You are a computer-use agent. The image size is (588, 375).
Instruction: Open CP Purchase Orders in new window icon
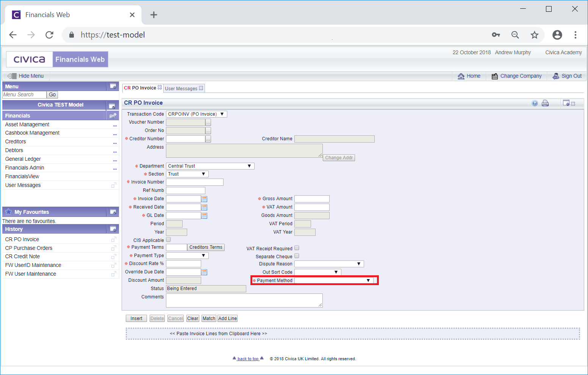[114, 248]
